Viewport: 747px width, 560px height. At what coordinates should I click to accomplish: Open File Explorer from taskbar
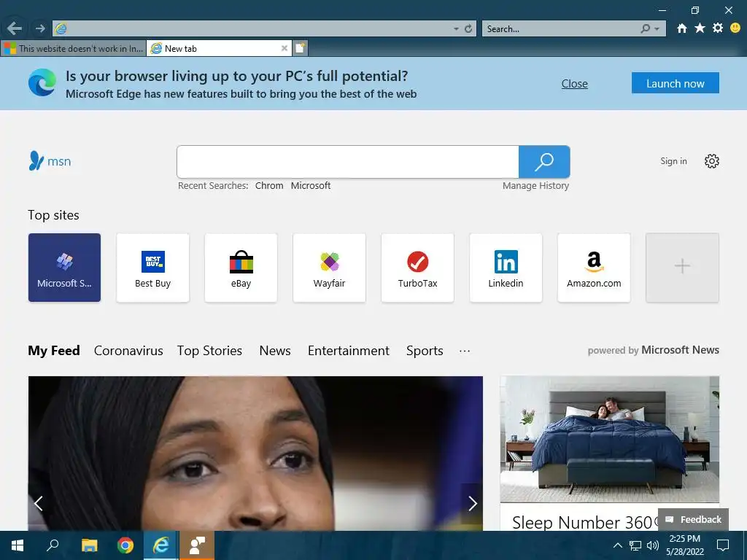89,545
